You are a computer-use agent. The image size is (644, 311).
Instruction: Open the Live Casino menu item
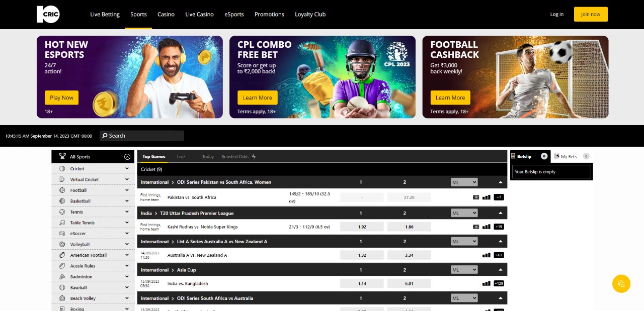[x=199, y=14]
